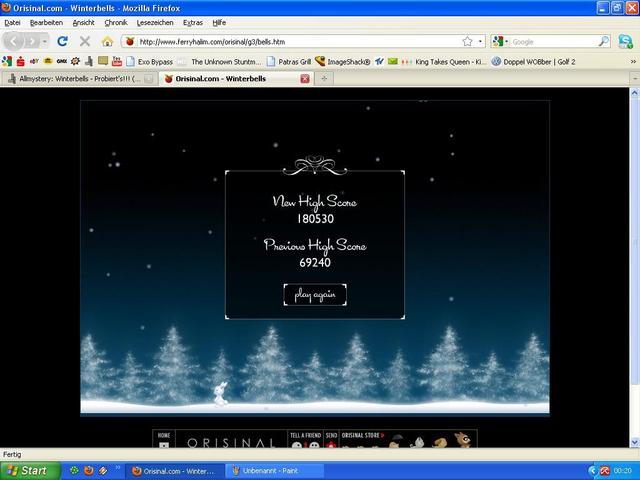Reload the Winterbells page
The width and height of the screenshot is (640, 480).
[x=62, y=41]
